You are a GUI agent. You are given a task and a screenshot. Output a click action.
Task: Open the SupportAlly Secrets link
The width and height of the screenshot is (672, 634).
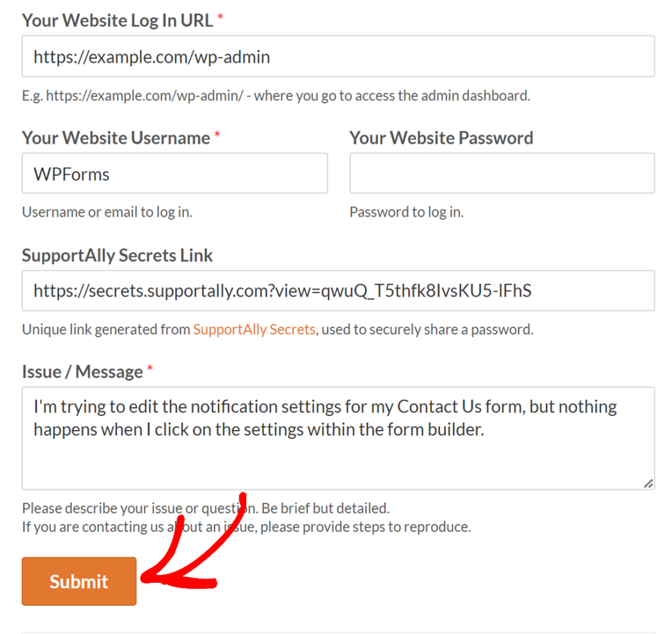[254, 329]
